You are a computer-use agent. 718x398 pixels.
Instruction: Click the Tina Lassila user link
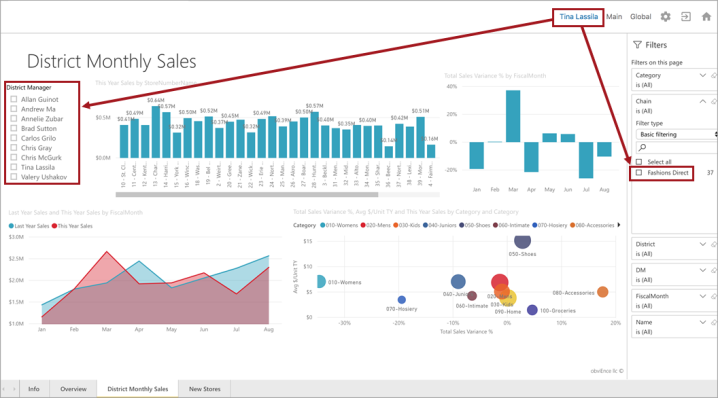tap(578, 17)
